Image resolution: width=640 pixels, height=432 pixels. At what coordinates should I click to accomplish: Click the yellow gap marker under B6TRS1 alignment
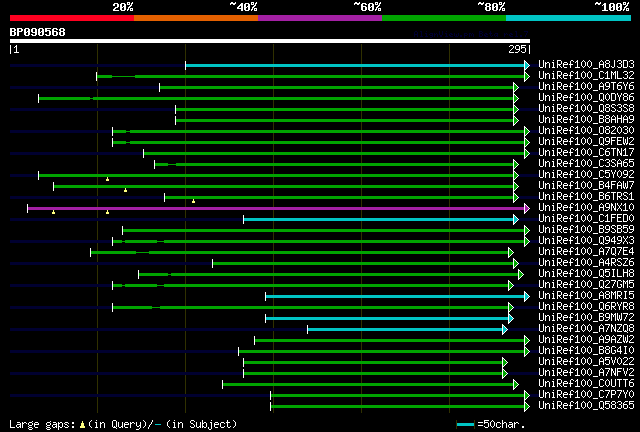point(193,201)
